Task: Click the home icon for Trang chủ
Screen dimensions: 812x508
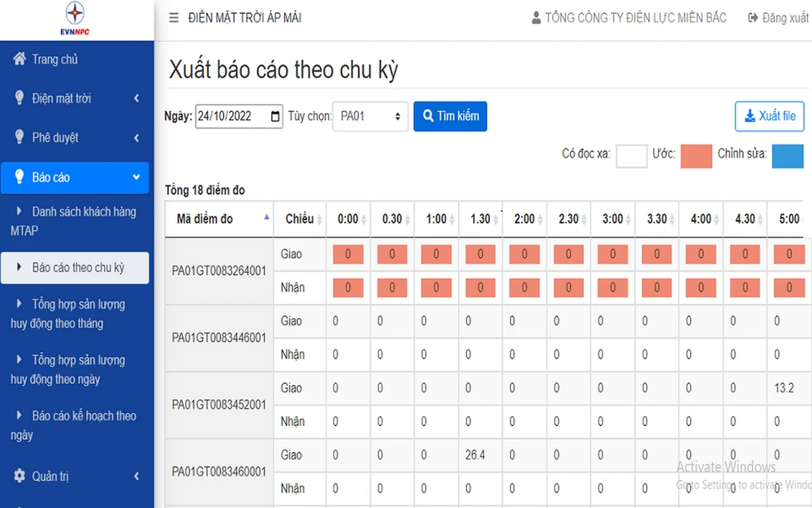Action: click(x=19, y=59)
